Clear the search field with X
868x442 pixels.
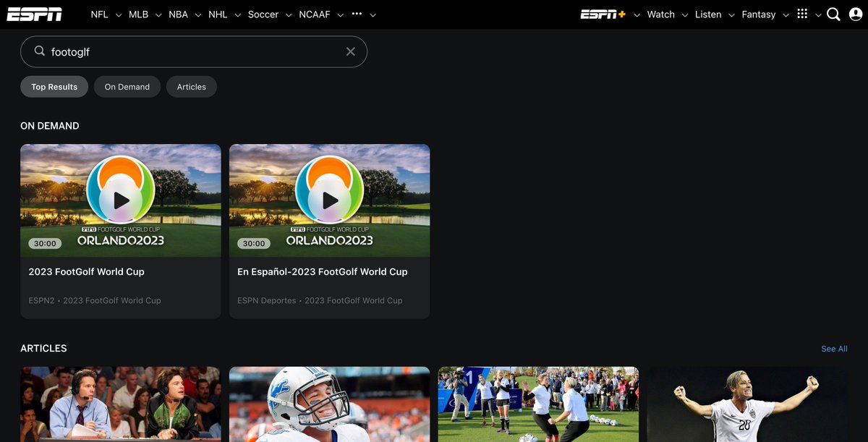[x=351, y=51]
